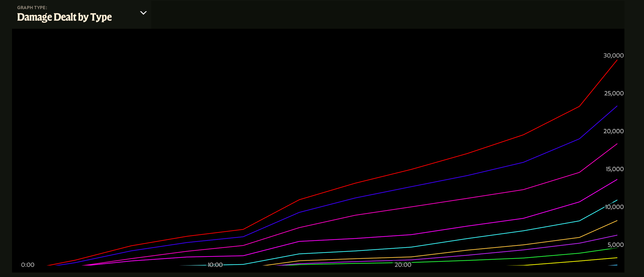Viewport: 644px width, 277px height.
Task: Click the 15,000 damage axis label
Action: pos(615,169)
